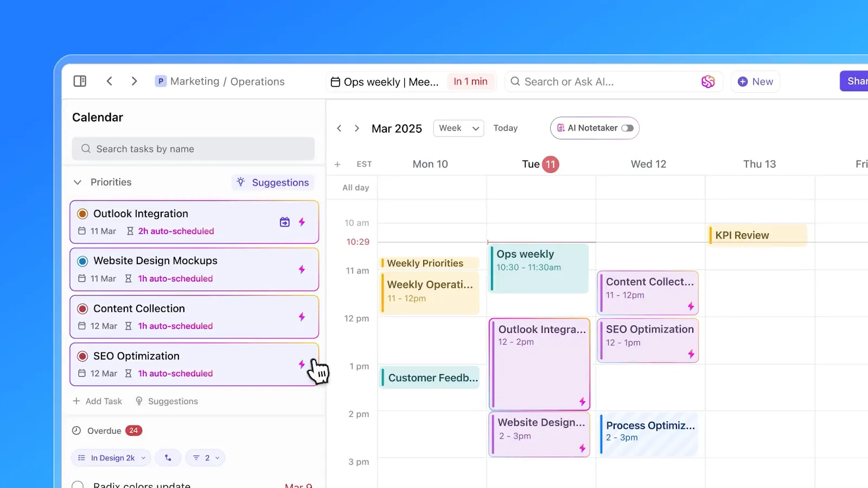
Task: Open the Content Collect... calendar event
Action: click(x=648, y=293)
